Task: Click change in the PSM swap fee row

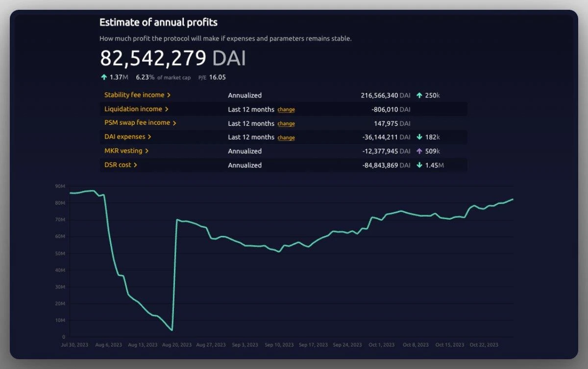Action: (x=286, y=124)
